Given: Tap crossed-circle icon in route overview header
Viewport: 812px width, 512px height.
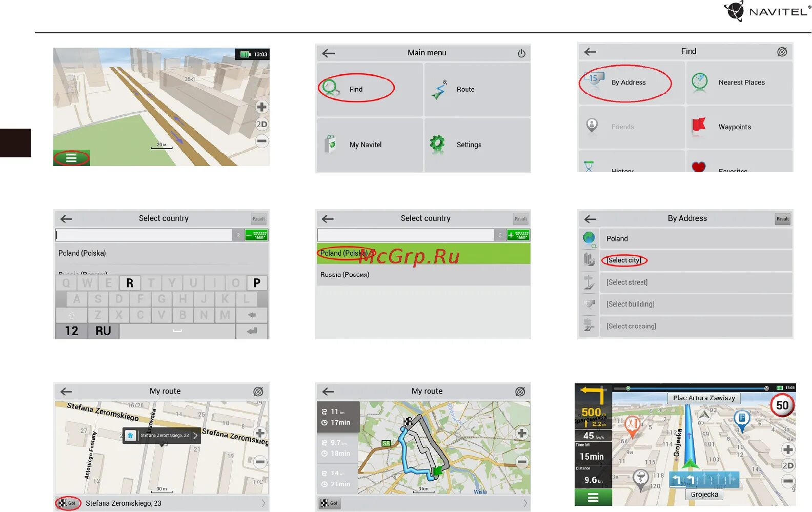Looking at the screenshot, I should tap(520, 392).
